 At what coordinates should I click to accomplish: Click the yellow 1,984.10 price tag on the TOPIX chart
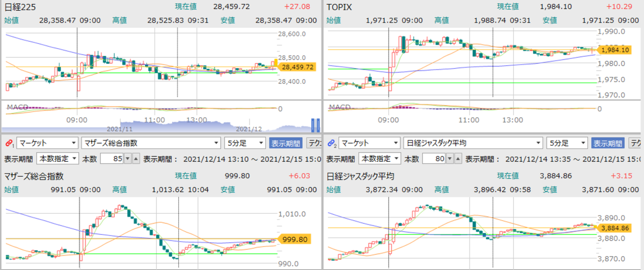pos(614,49)
